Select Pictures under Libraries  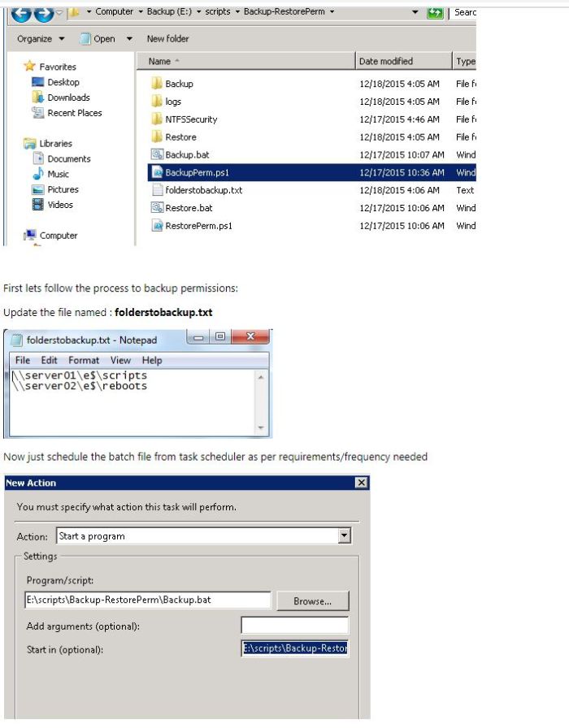click(x=63, y=189)
